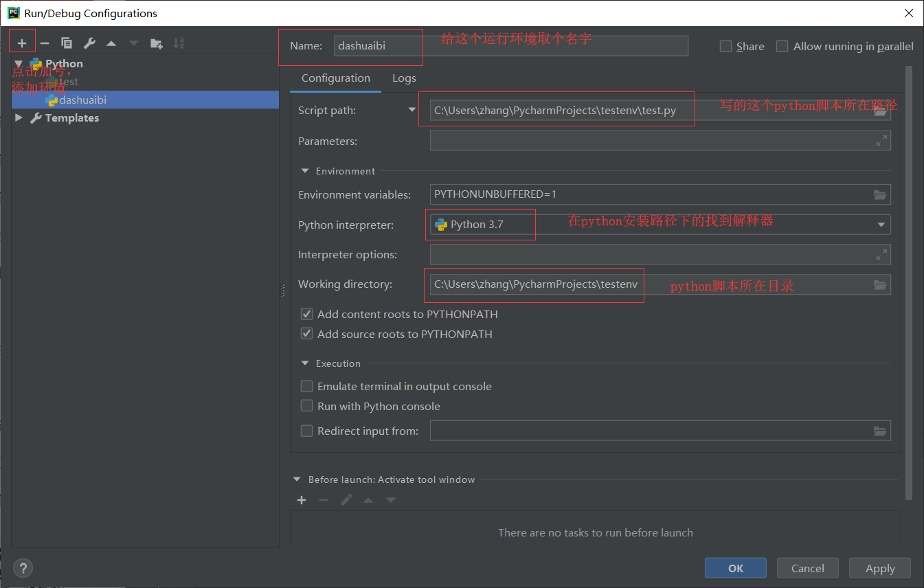Uncheck Add content roots to PYTHONPATH

click(306, 314)
